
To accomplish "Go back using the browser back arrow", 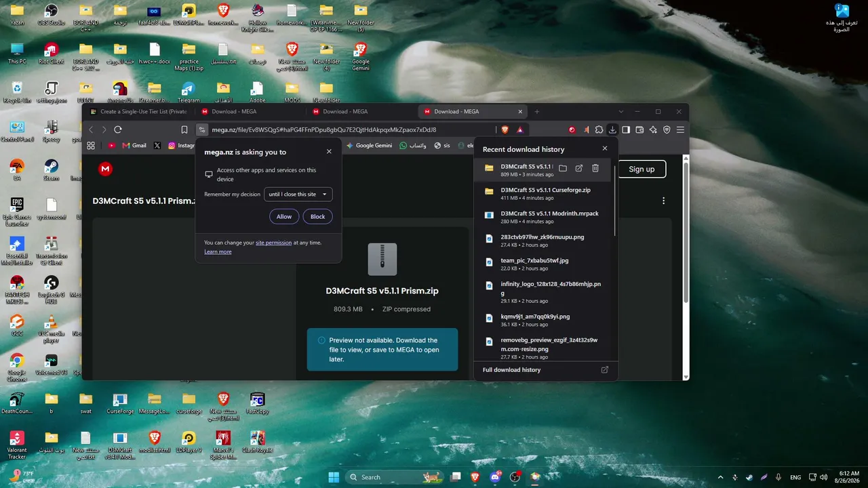I will click(x=91, y=129).
